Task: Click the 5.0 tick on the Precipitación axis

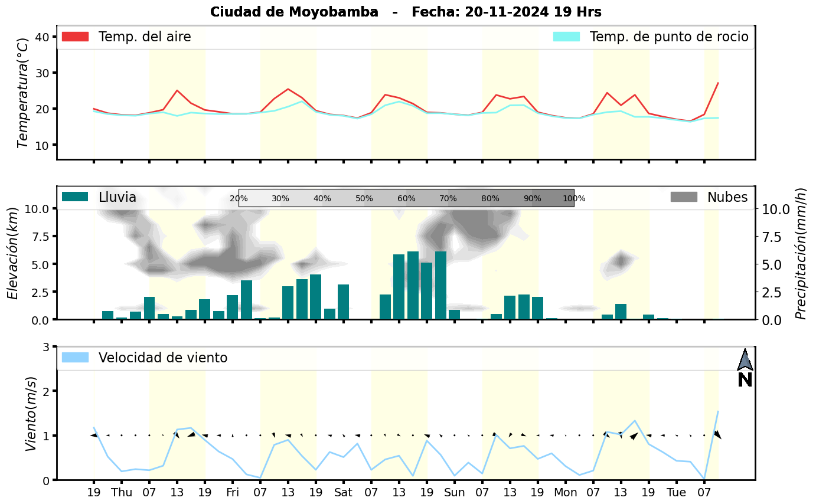Action: [x=773, y=264]
